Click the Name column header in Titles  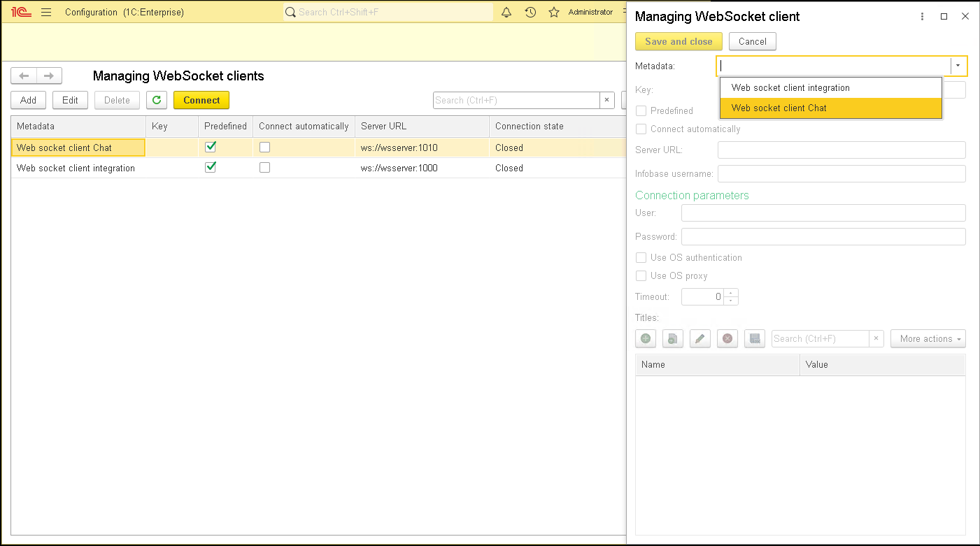click(718, 365)
